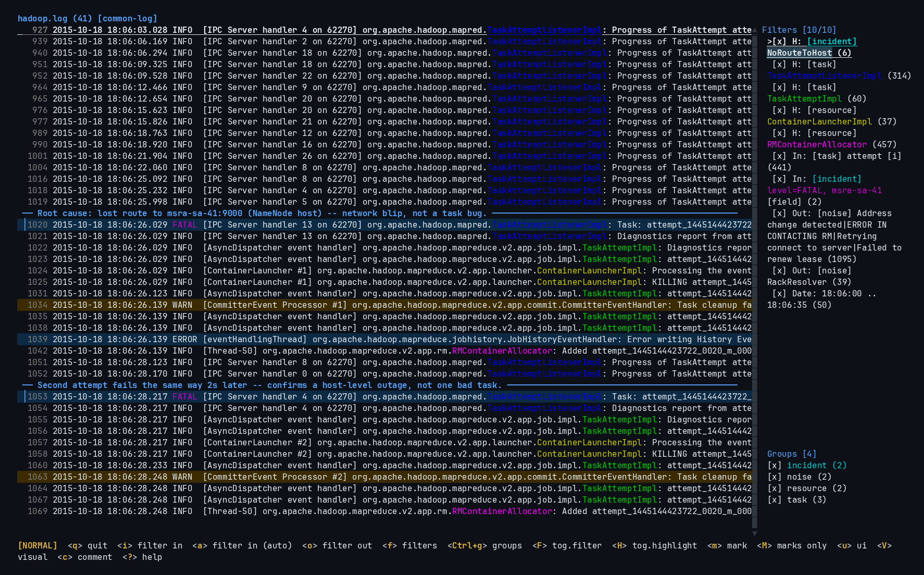Toggle the task attempt filter-in checkbox
The image size is (924, 575).
click(x=779, y=156)
